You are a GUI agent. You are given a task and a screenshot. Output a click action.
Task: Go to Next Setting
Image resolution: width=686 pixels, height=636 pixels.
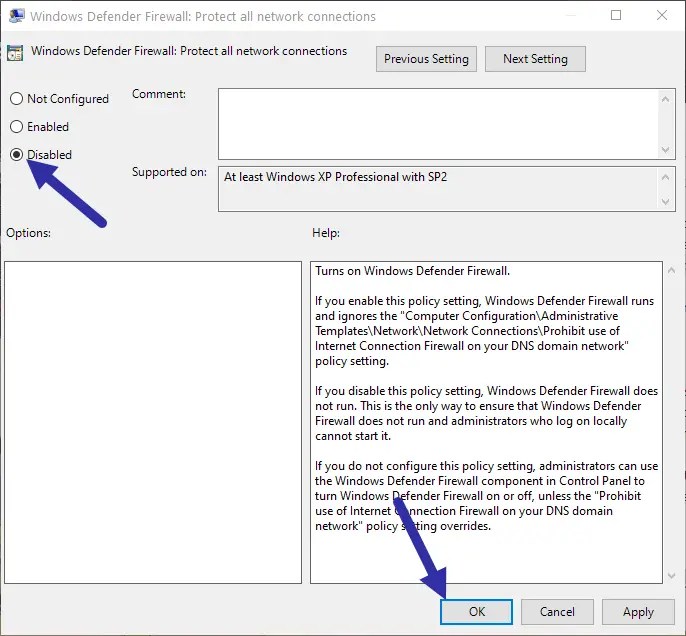[535, 59]
